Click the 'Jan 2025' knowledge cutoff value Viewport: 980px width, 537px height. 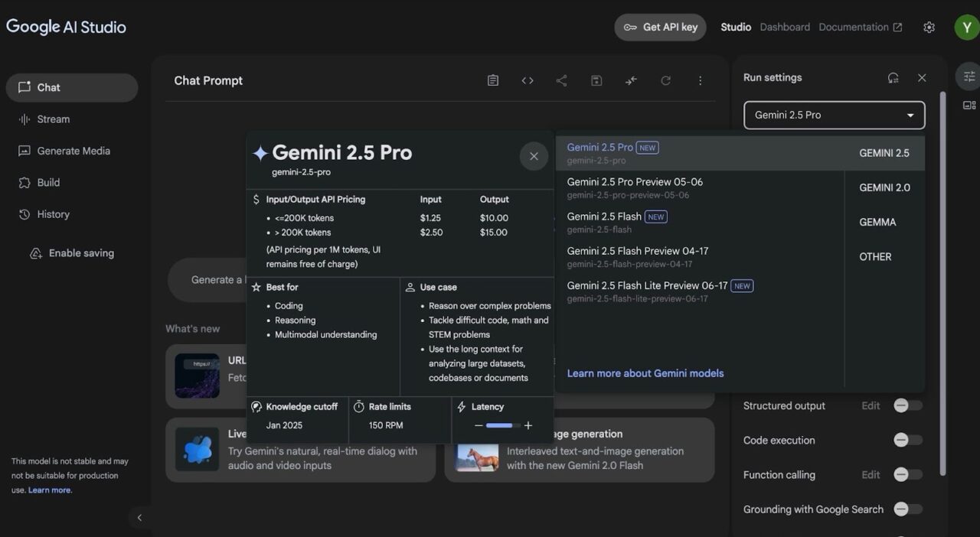(x=284, y=425)
